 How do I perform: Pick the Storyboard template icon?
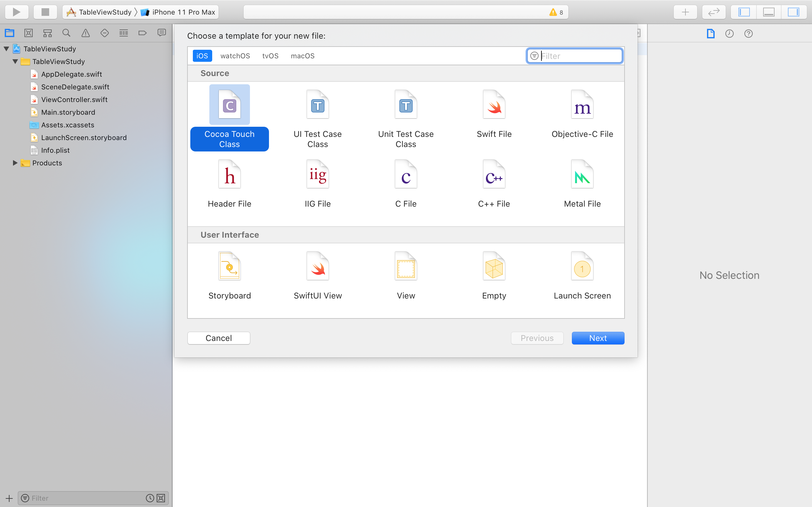(x=230, y=266)
